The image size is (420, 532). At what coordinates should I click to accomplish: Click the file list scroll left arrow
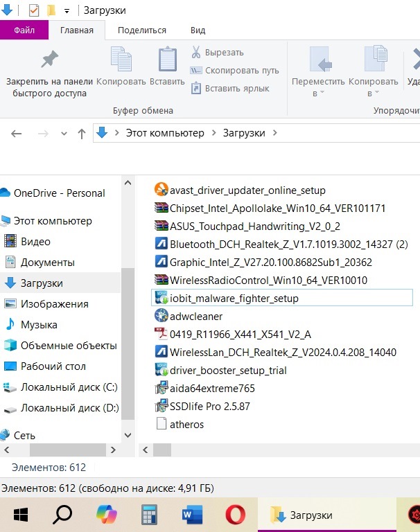pos(146,450)
